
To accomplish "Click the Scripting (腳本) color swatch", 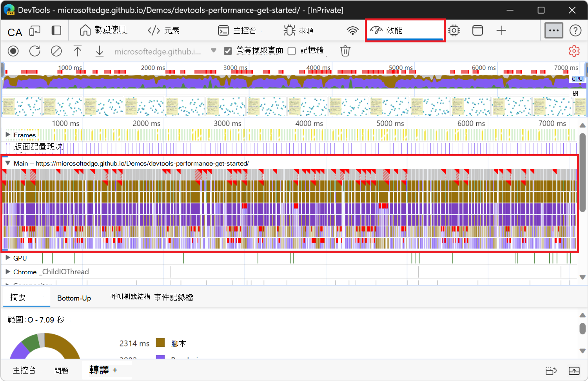I will [x=160, y=343].
